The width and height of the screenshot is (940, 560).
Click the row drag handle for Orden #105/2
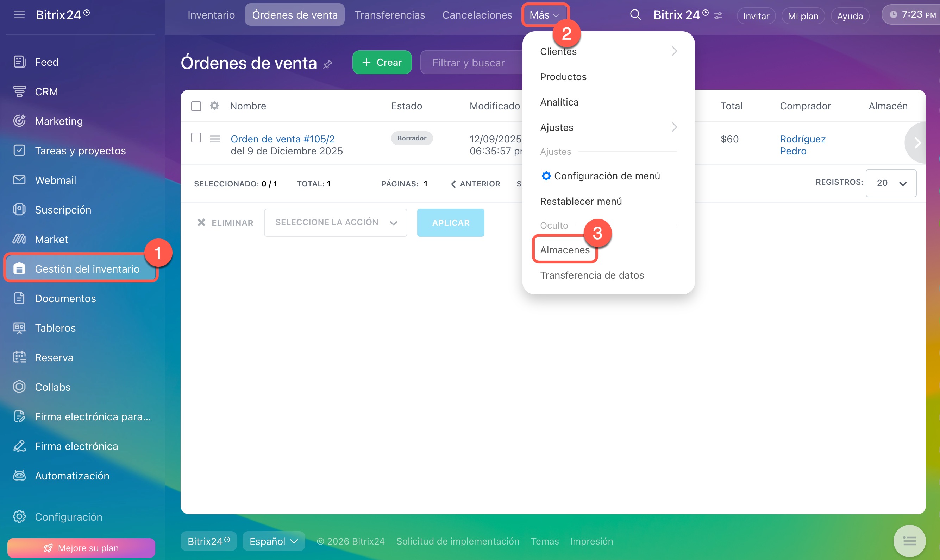coord(215,139)
